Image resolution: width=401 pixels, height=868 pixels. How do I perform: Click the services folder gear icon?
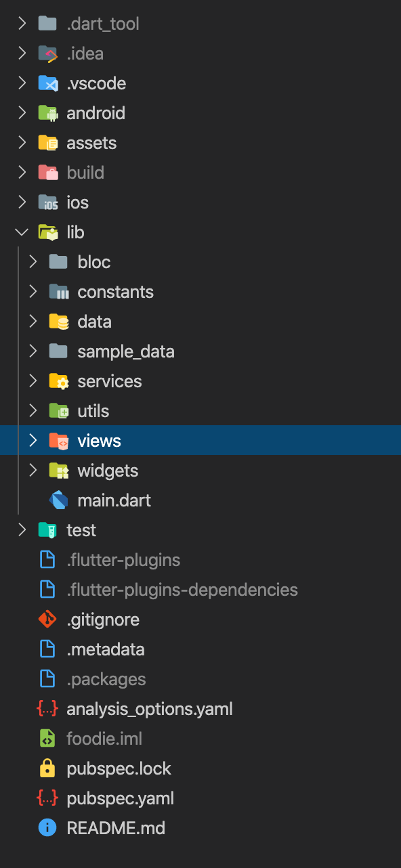[58, 381]
